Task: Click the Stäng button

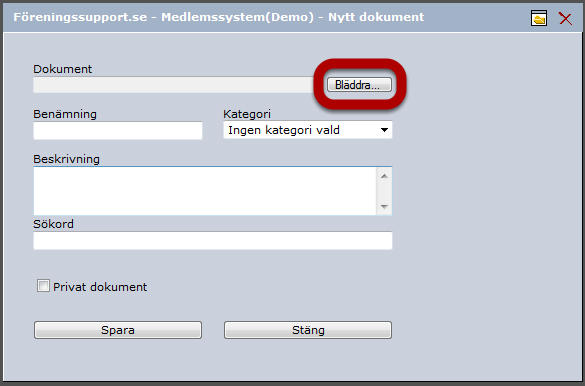Action: [x=308, y=330]
